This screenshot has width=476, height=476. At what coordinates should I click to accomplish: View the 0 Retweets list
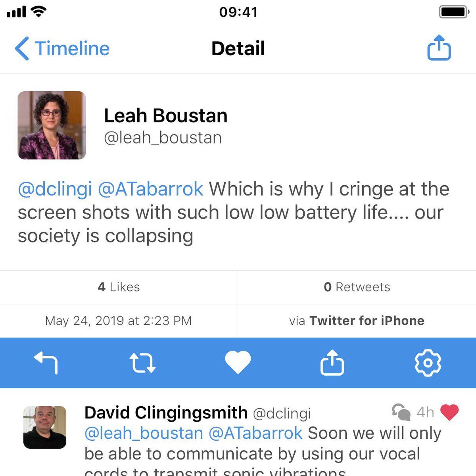pos(357,287)
